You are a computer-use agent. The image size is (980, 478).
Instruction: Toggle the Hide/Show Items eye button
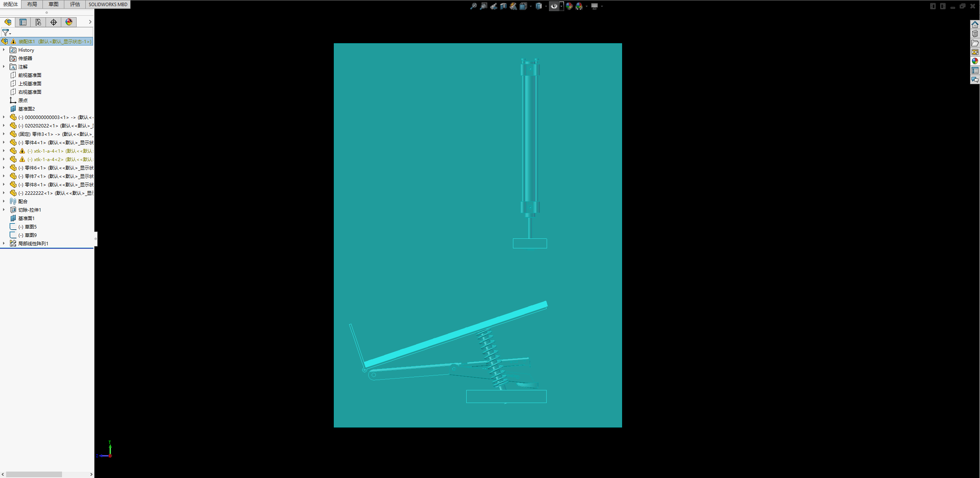[554, 6]
